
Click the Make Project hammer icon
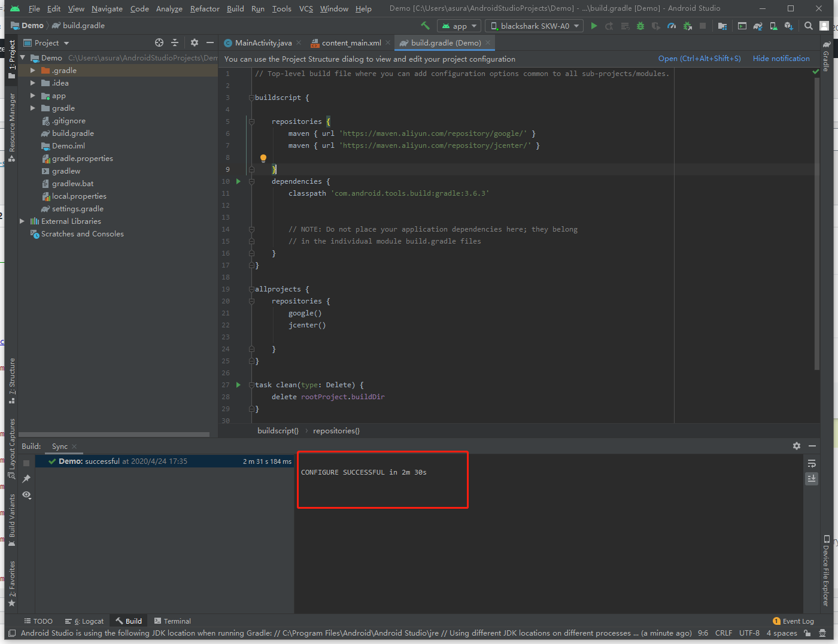[x=425, y=26]
